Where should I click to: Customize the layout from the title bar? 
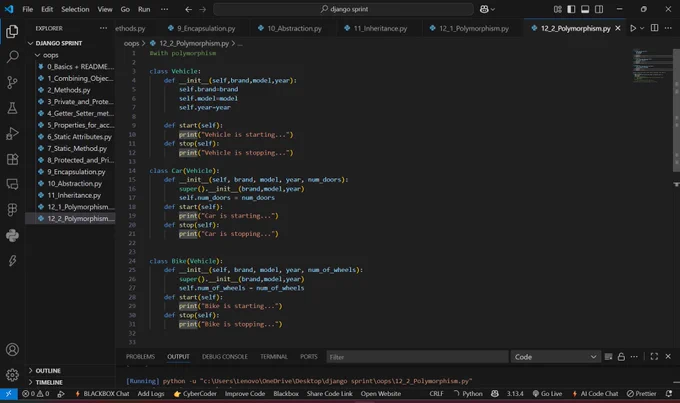557,9
